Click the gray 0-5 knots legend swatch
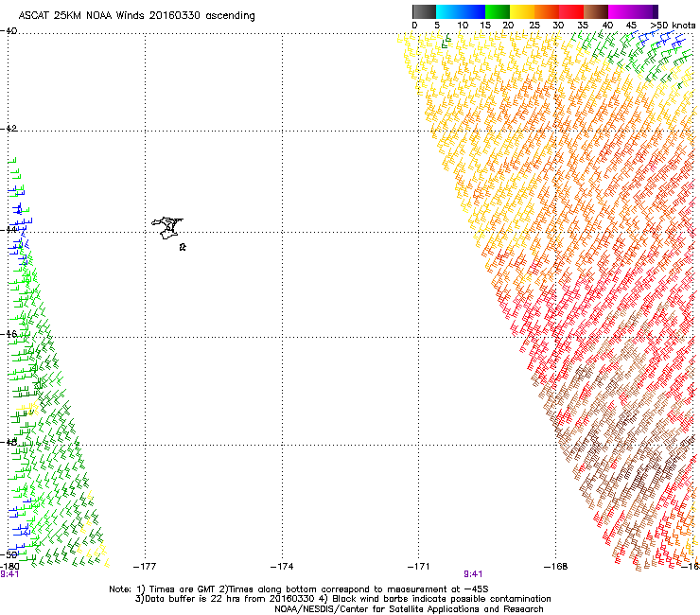This screenshot has height=615, width=700. [x=424, y=11]
